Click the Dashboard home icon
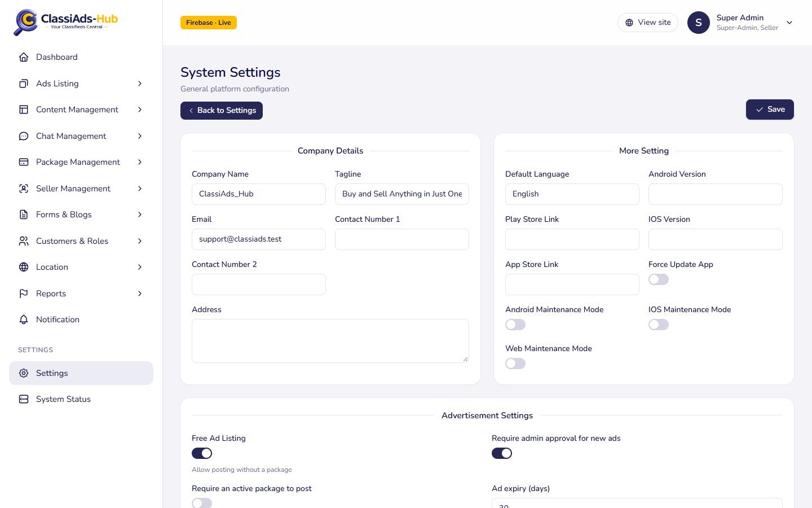Viewport: 812px width, 508px height. tap(24, 57)
